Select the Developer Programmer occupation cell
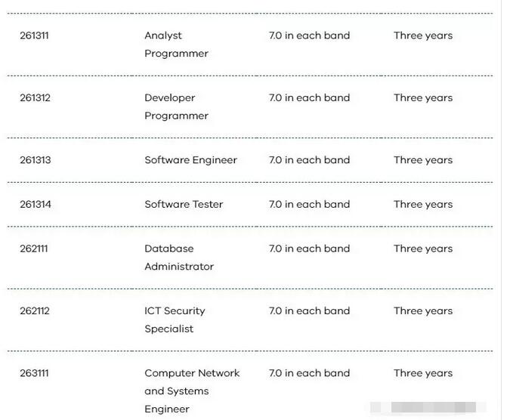The image size is (510, 420). 176,107
